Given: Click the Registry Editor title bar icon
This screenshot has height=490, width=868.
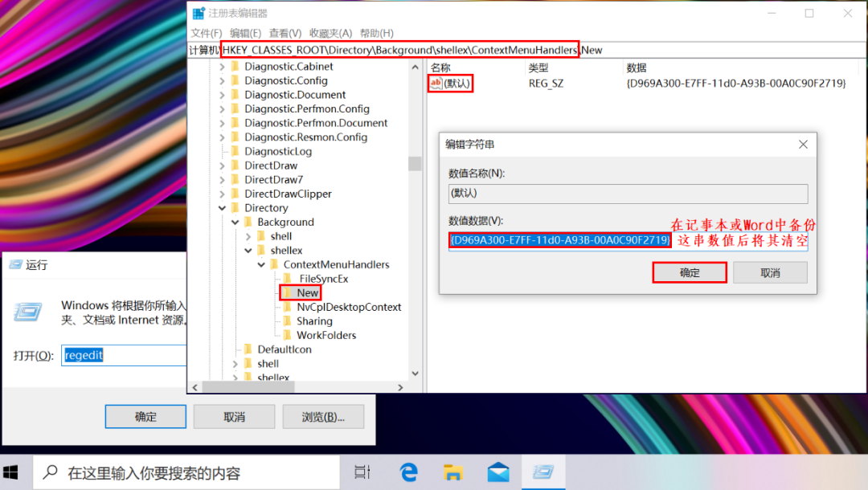Looking at the screenshot, I should (x=199, y=13).
